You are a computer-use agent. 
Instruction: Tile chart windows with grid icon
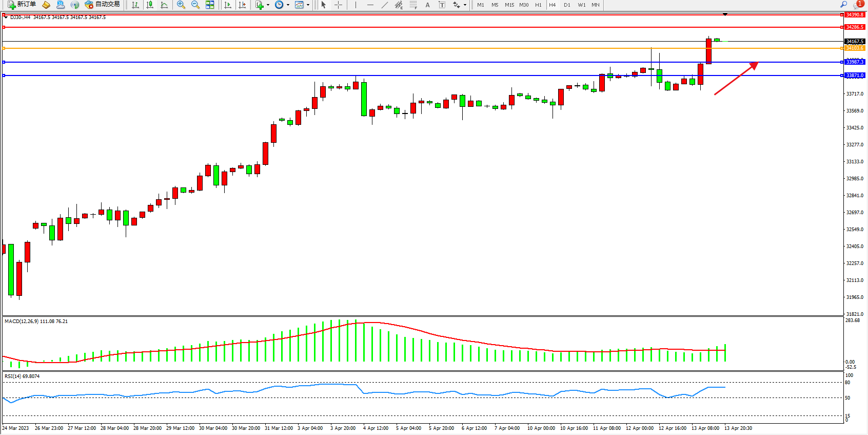point(210,5)
